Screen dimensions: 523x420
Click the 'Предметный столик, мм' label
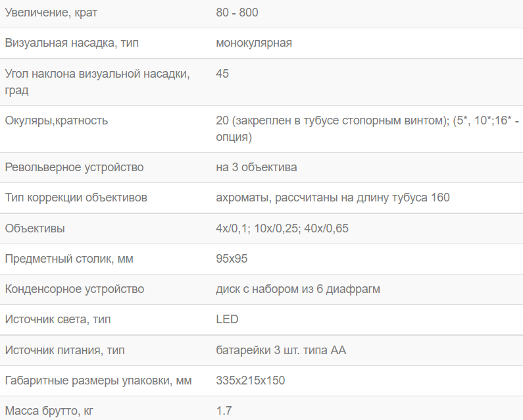[x=69, y=259]
